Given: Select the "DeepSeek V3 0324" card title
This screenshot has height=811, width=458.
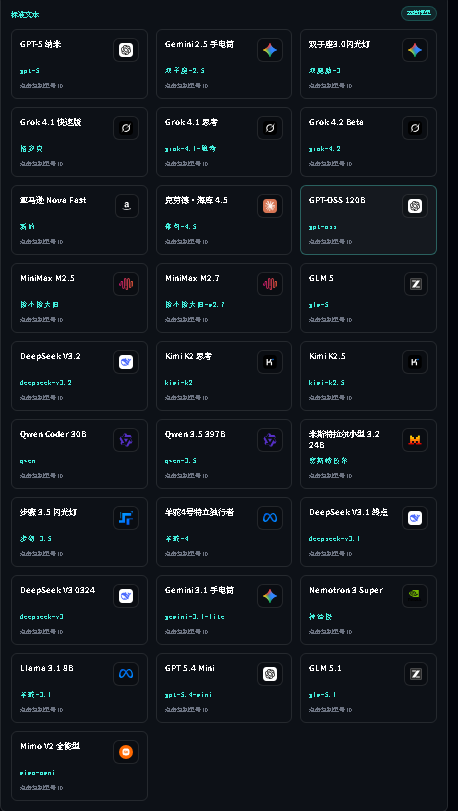Looking at the screenshot, I should 57,590.
